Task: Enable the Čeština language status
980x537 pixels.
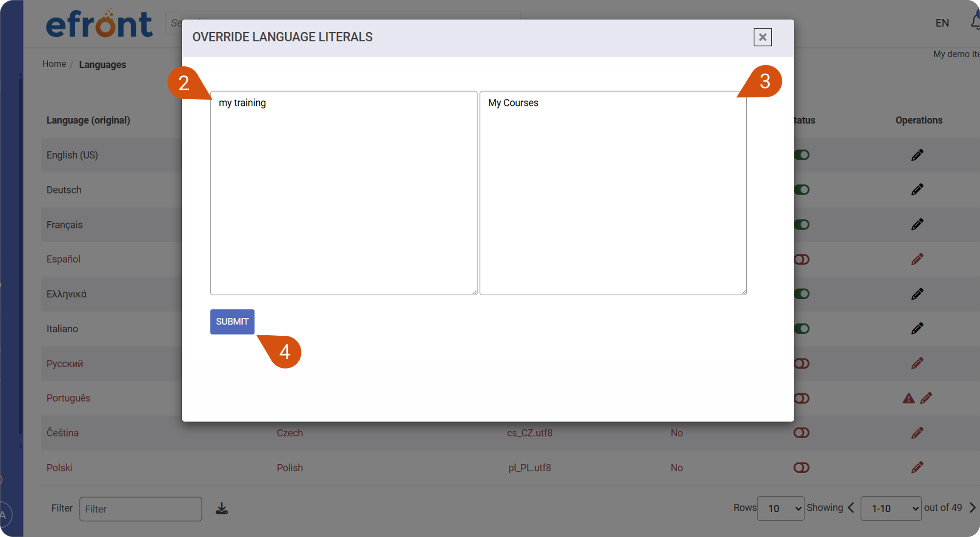Action: [802, 433]
